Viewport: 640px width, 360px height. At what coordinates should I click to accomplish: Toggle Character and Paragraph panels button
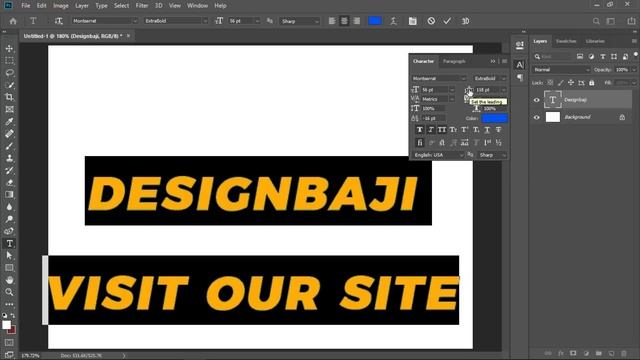tap(413, 21)
